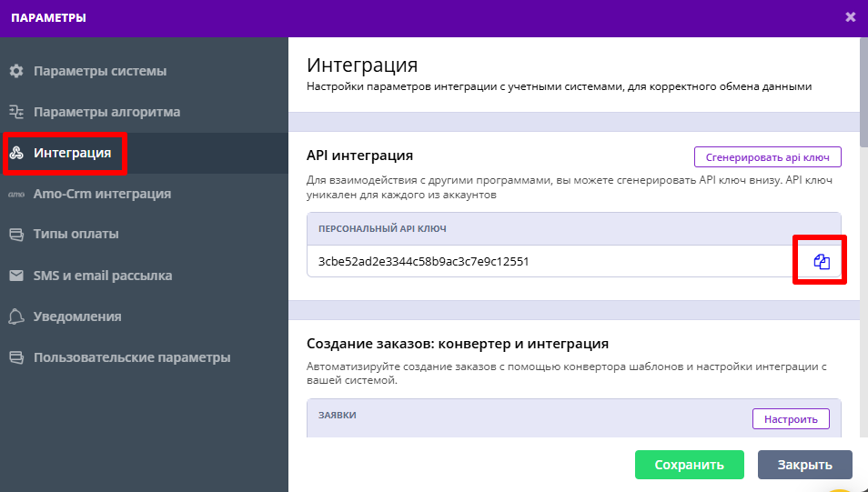Click the vertical scrollbar on the right

coord(863,91)
